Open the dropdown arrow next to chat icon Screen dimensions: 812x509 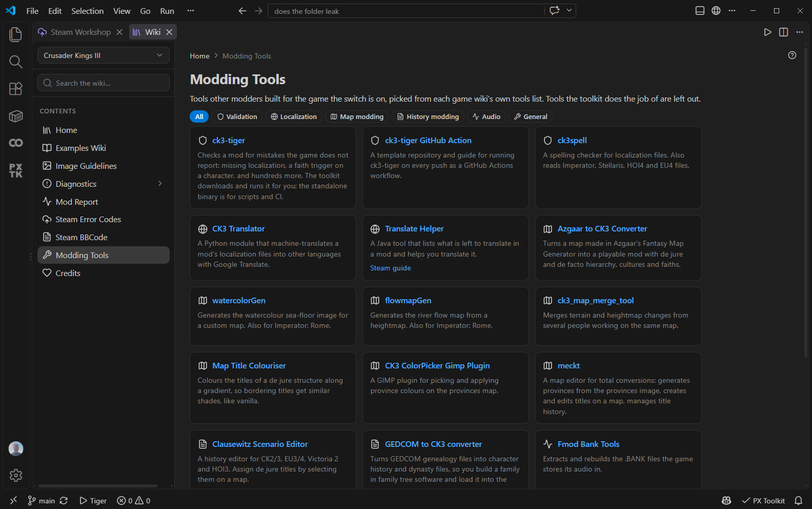click(x=569, y=11)
